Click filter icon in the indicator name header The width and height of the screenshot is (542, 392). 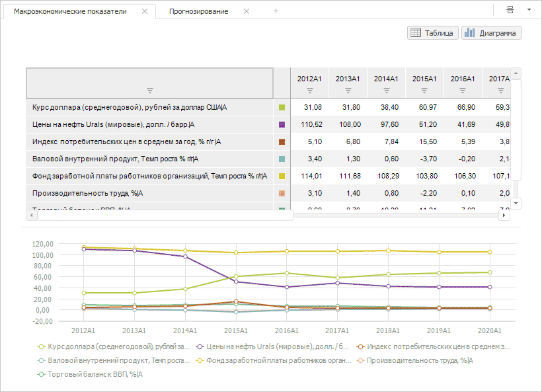coord(149,91)
